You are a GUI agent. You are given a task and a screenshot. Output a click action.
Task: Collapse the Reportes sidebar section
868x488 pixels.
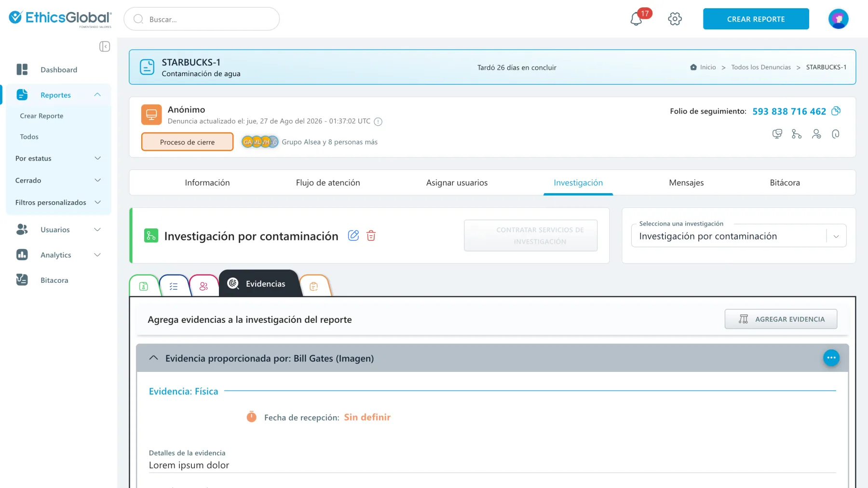pos(97,95)
